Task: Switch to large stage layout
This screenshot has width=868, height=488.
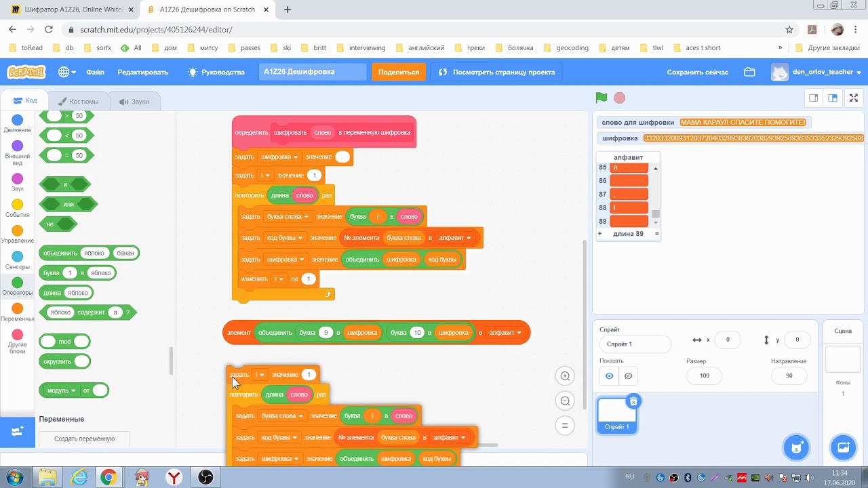Action: click(833, 98)
